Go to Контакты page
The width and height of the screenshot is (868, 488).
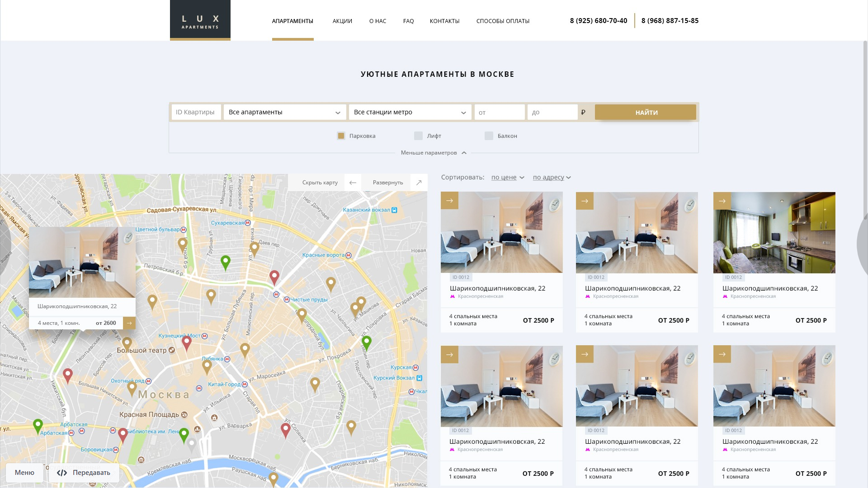[x=444, y=21]
